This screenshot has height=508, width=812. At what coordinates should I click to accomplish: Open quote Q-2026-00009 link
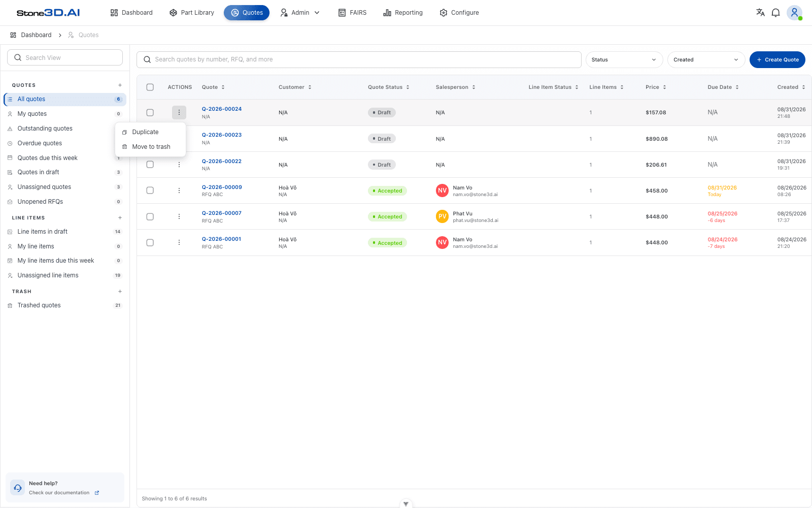pos(222,187)
